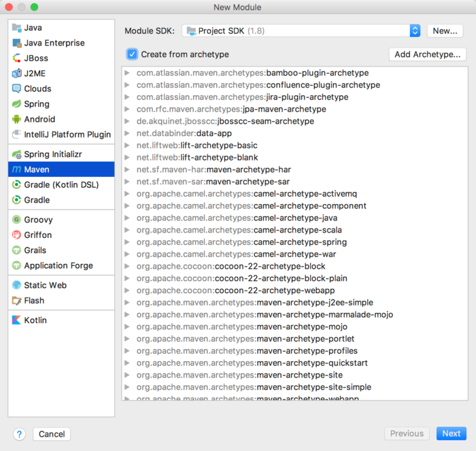Select camel-archetype-spring row
Image resolution: width=476 pixels, height=451 pixels.
(294, 242)
